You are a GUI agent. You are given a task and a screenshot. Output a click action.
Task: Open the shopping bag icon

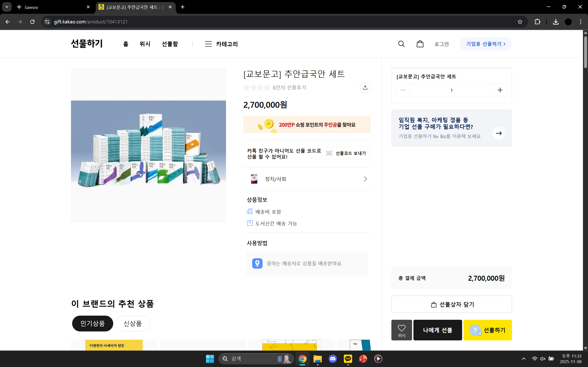click(x=420, y=44)
